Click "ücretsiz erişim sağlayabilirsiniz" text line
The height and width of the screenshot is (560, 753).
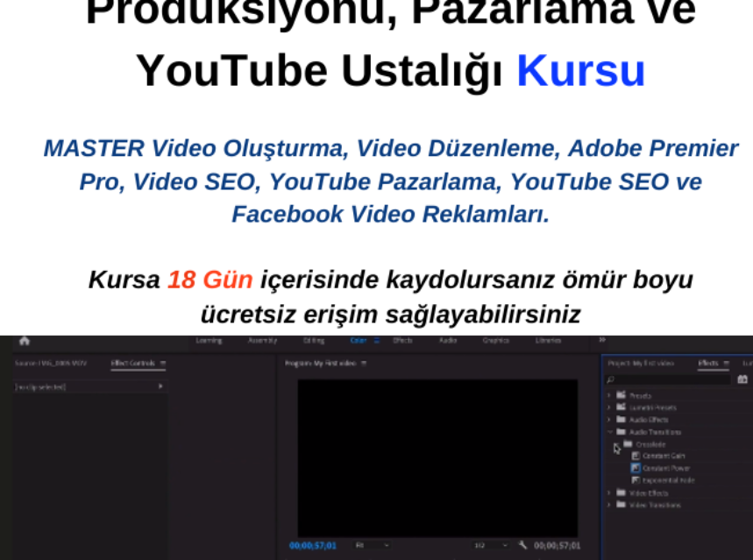click(x=390, y=315)
